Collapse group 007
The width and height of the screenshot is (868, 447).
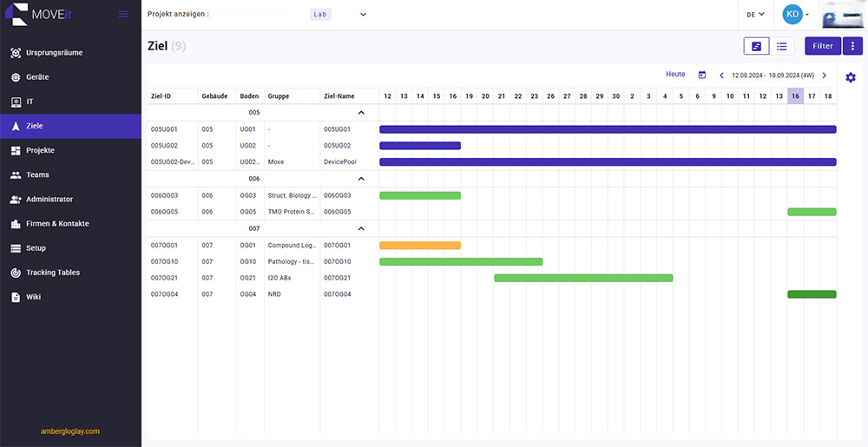pos(361,228)
